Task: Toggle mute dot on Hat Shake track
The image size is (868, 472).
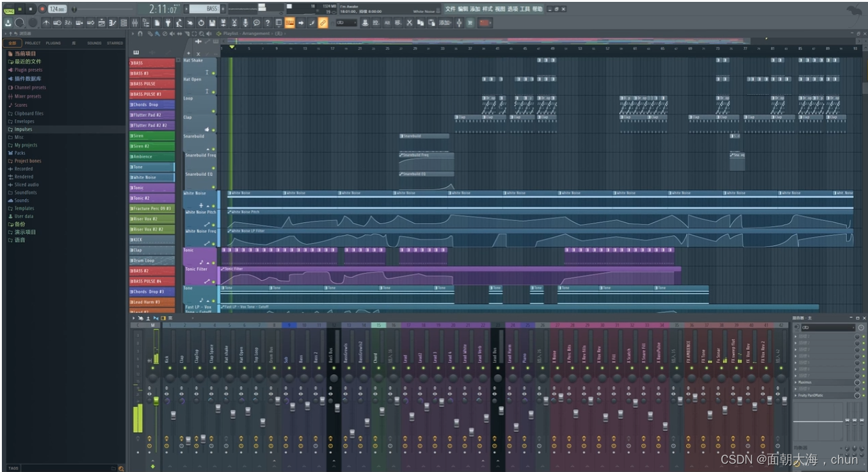Action: (x=214, y=74)
